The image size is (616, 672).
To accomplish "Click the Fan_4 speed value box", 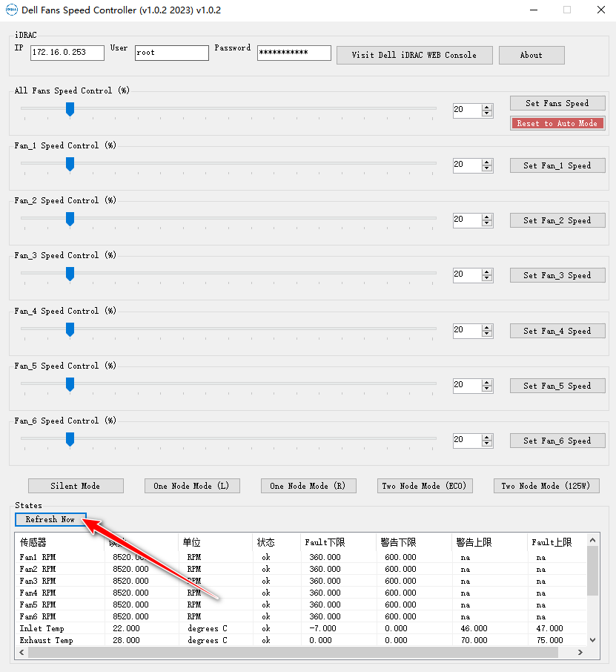I will pos(467,331).
